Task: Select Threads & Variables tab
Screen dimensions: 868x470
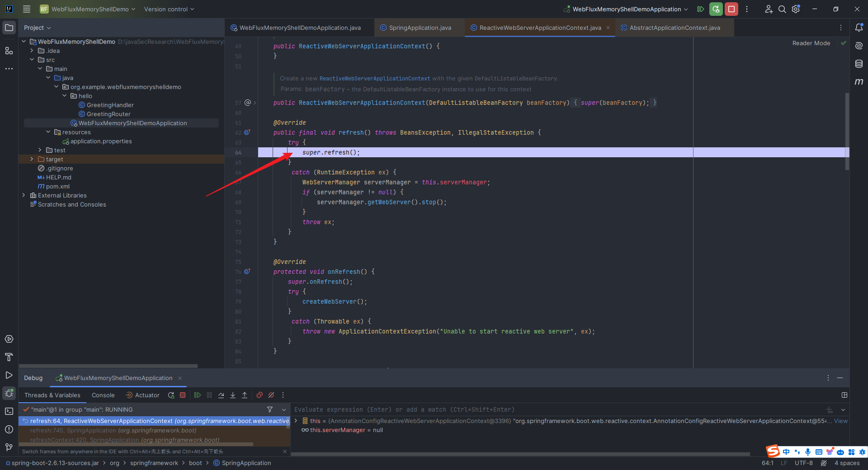Action: (52, 395)
